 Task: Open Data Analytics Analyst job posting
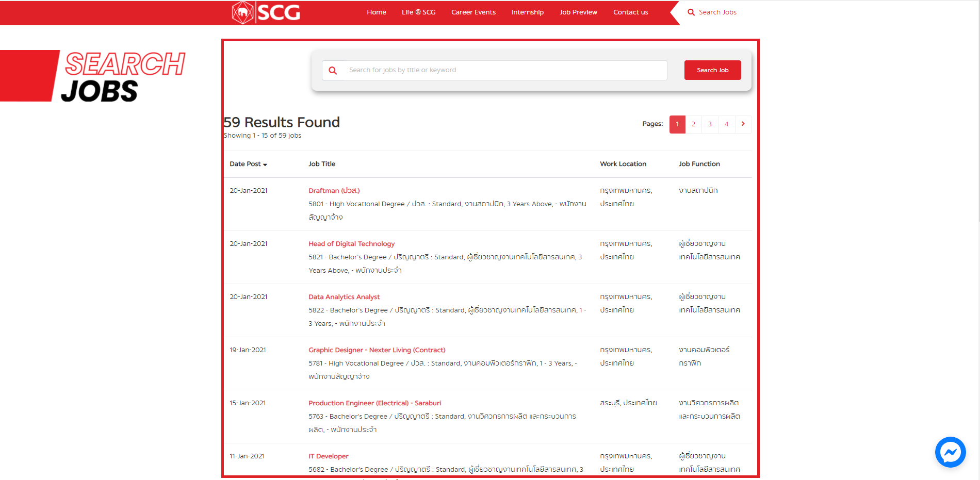click(344, 297)
